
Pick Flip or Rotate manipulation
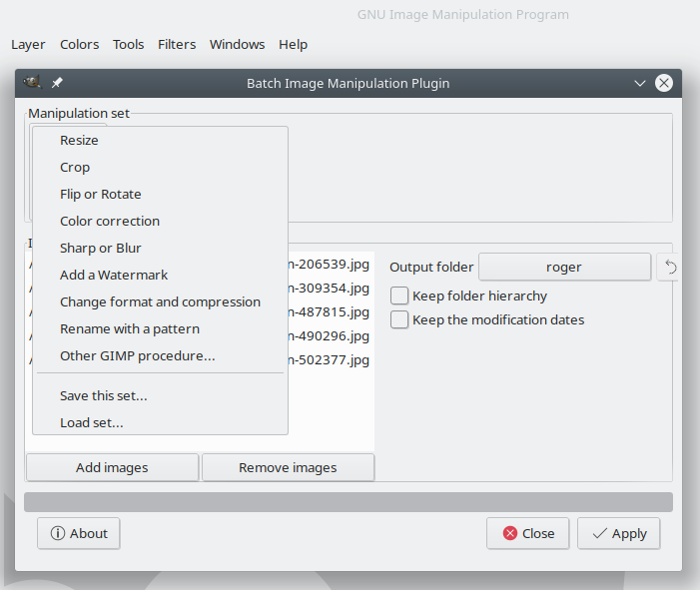tap(100, 195)
